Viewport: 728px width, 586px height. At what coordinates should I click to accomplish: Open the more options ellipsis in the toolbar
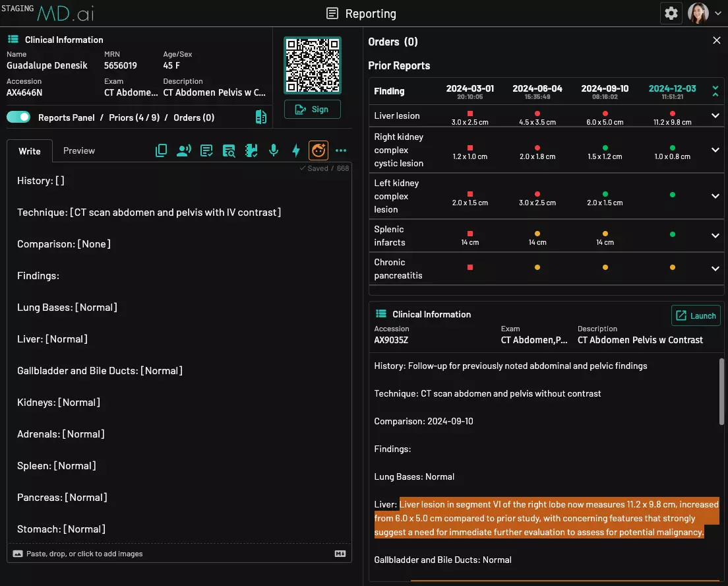point(341,150)
